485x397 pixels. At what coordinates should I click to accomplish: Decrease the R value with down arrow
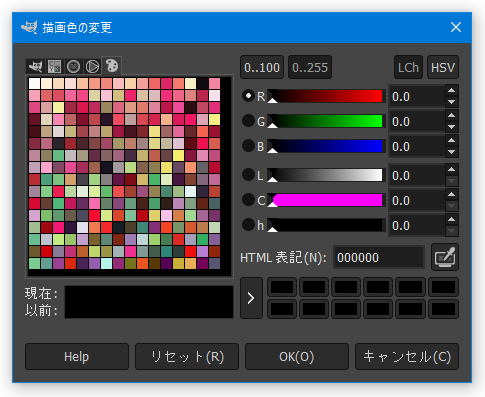(452, 102)
